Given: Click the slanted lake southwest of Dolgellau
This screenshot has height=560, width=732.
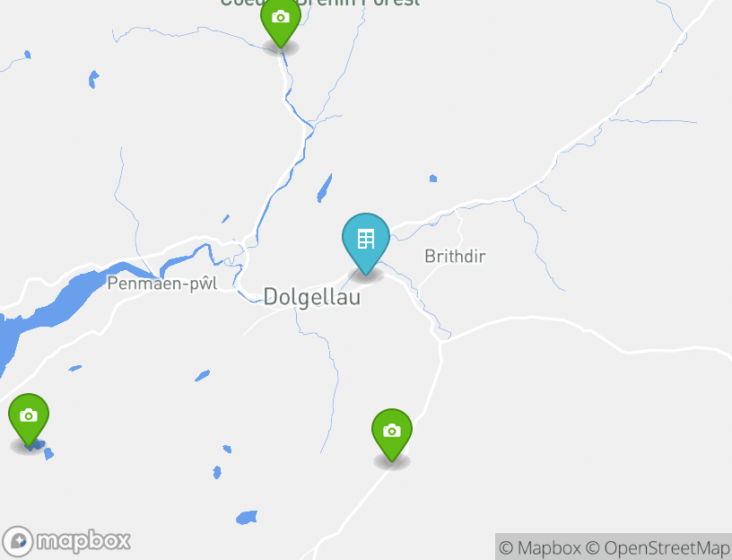Looking at the screenshot, I should 202,375.
